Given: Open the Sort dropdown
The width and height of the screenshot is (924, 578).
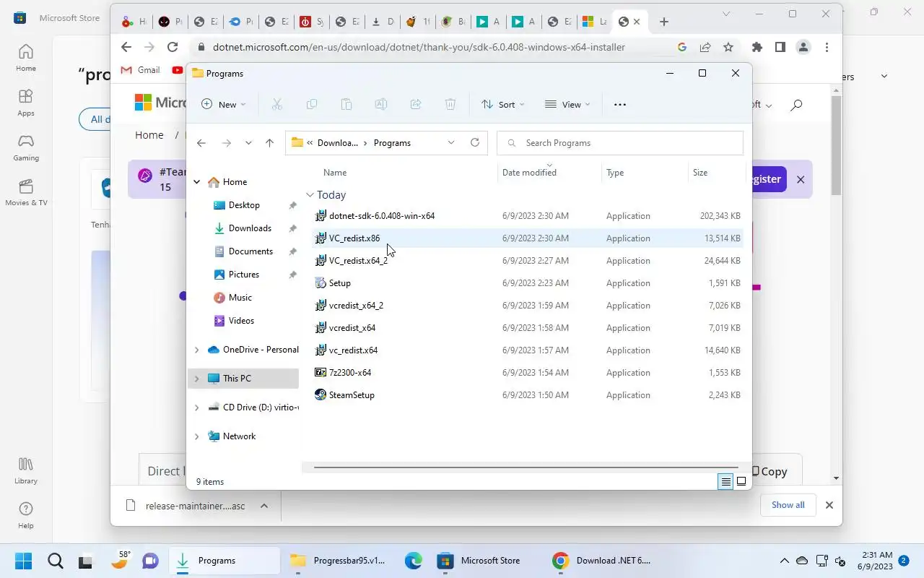Looking at the screenshot, I should [x=503, y=104].
